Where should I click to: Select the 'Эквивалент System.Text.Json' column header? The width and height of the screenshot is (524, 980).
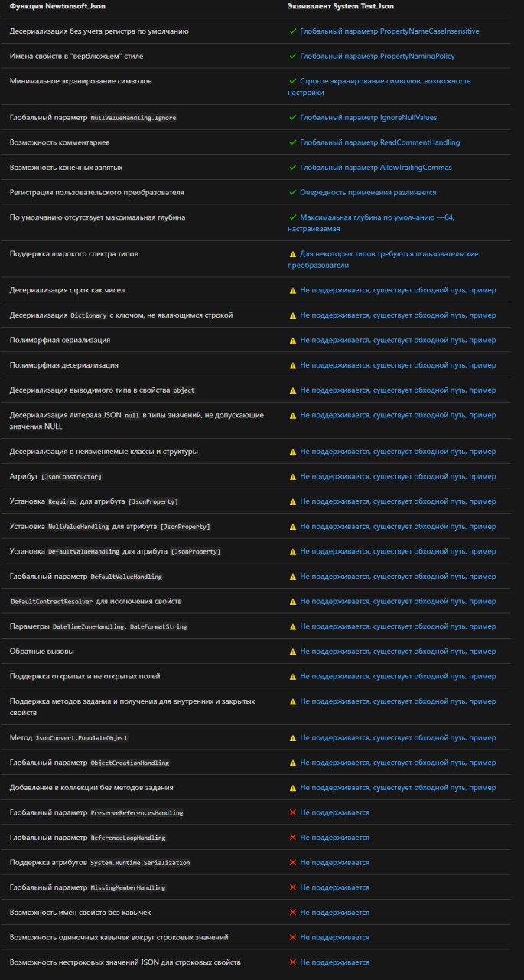[x=340, y=6]
